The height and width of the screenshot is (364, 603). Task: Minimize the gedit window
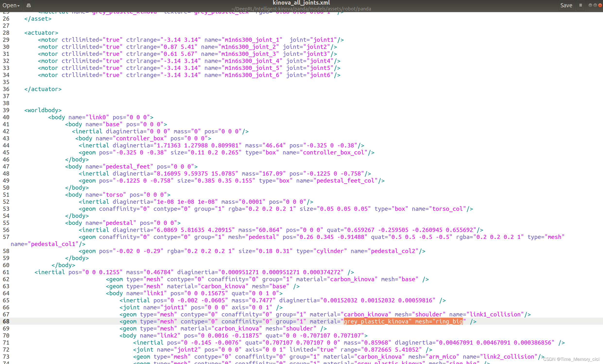(x=590, y=5)
